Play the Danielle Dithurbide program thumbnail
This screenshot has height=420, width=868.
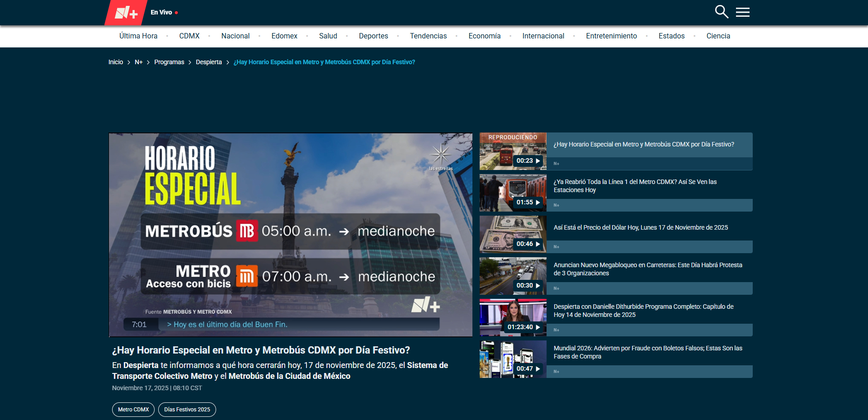513,317
